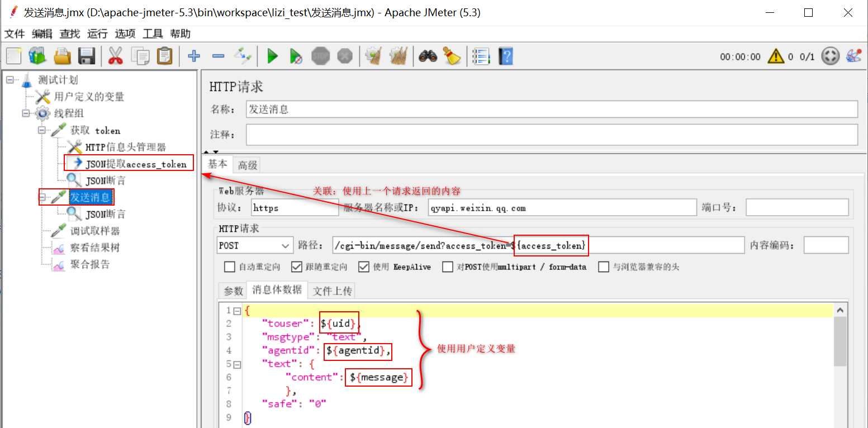The image size is (868, 428).
Task: Click the 服务器名称或IP field
Action: pyautogui.click(x=562, y=207)
